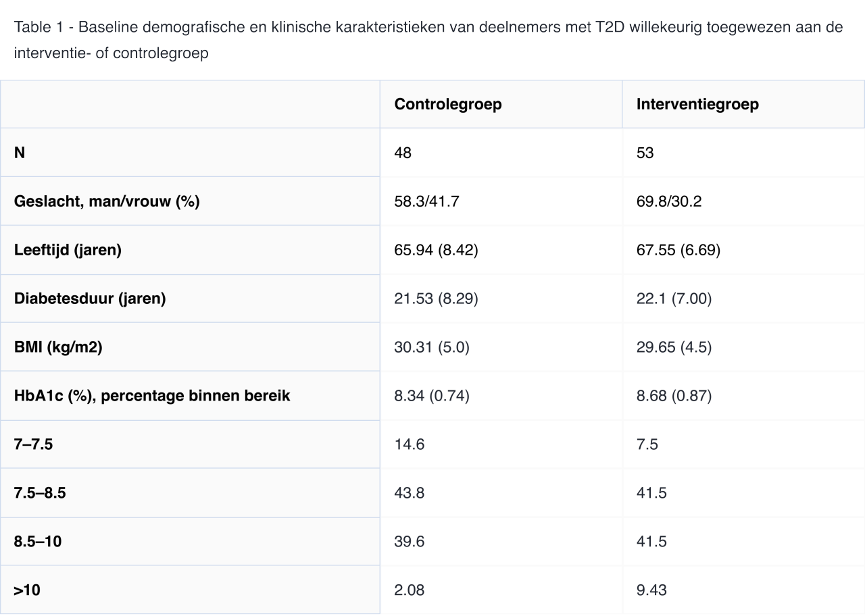Select the intervention group N value 53
Screen dimensions: 865x616
pyautogui.click(x=645, y=153)
